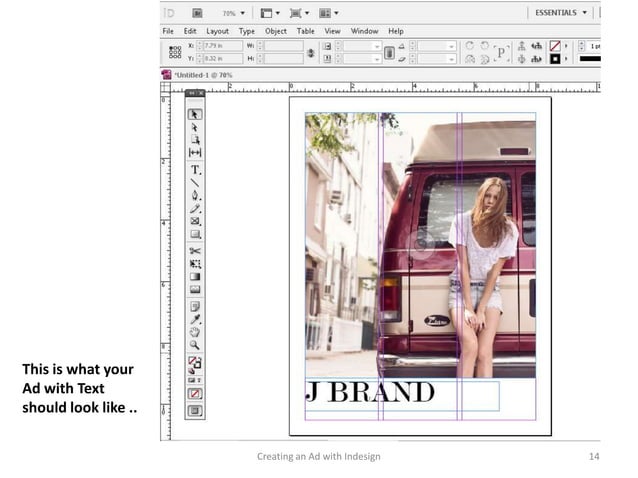The image size is (638, 478).
Task: Select the Note tool
Action: pyautogui.click(x=195, y=306)
